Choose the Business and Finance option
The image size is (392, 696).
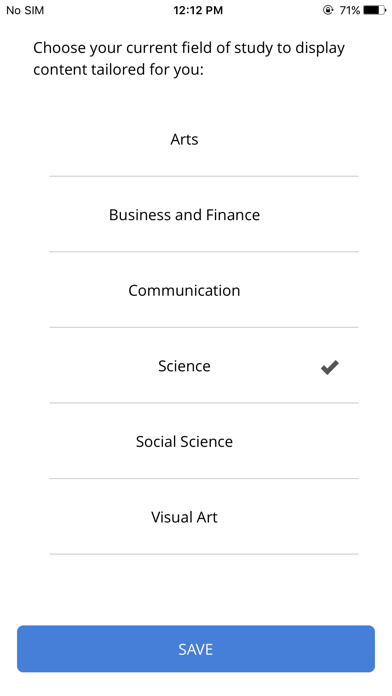click(204, 214)
